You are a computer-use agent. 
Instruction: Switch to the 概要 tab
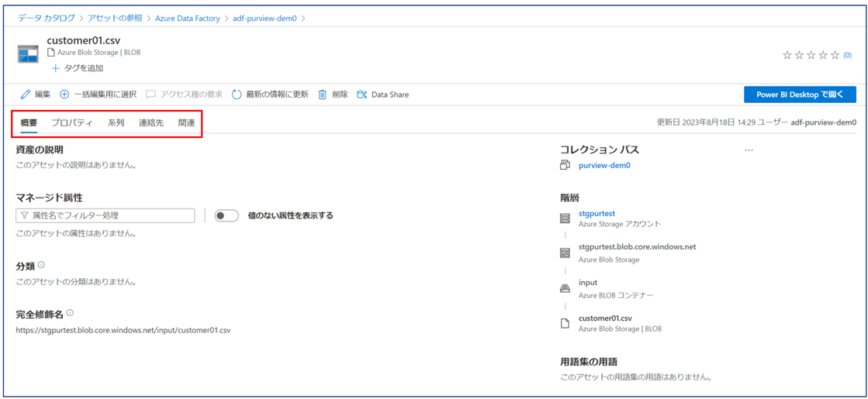point(29,123)
